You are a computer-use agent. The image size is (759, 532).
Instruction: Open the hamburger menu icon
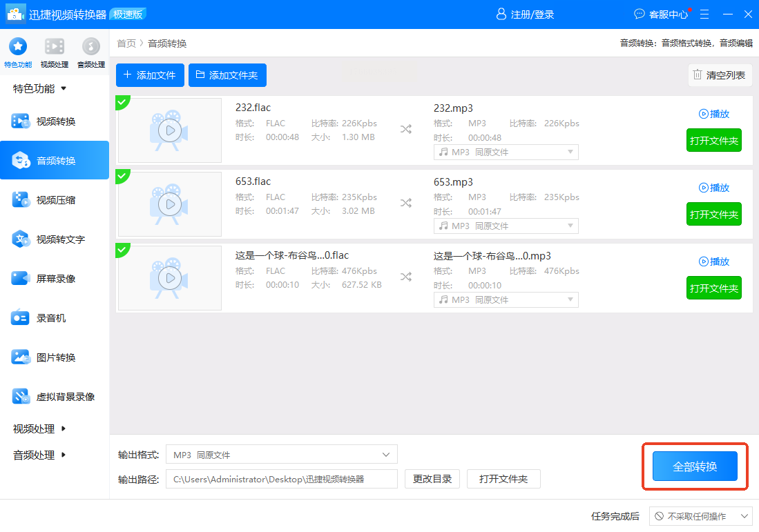click(704, 14)
